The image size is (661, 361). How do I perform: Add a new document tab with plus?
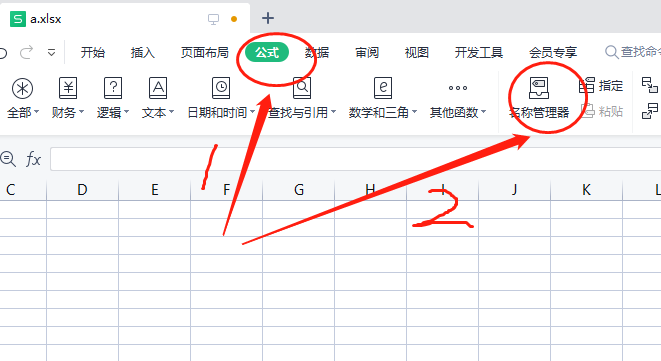coord(268,18)
